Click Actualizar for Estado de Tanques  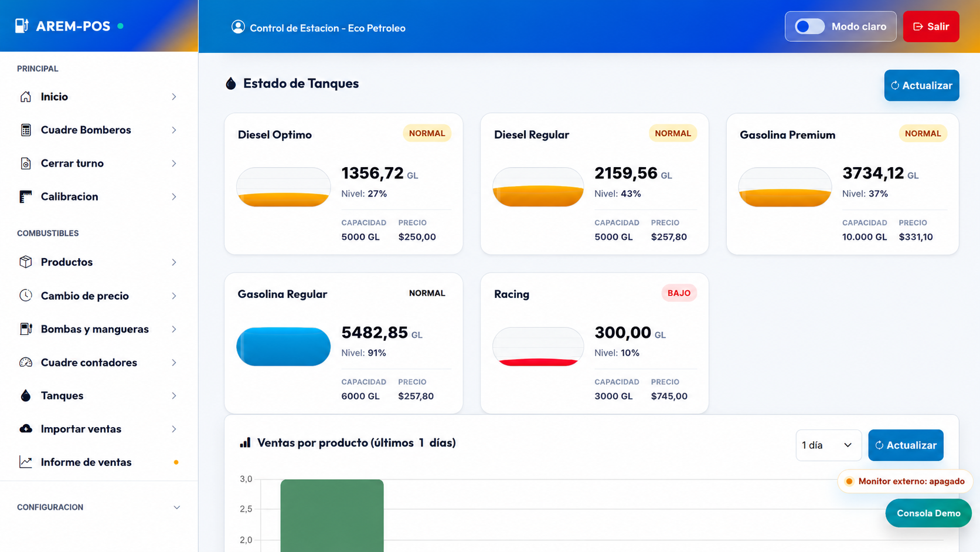pos(921,86)
